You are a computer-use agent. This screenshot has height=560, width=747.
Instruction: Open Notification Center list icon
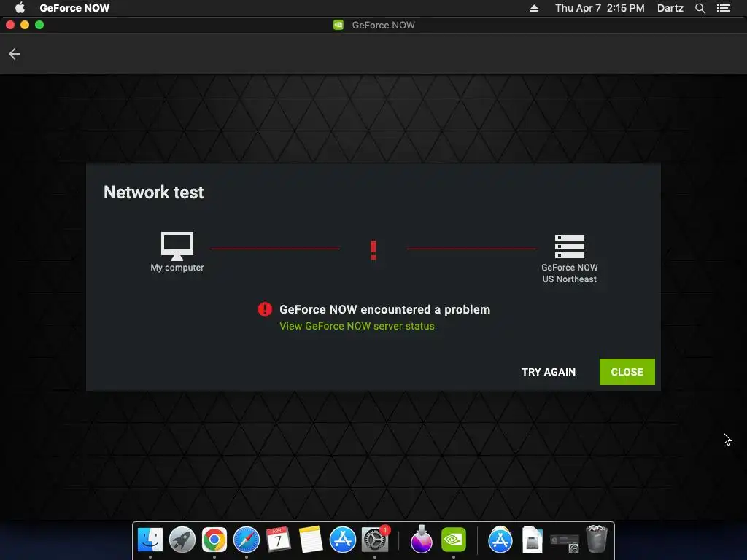[x=723, y=8]
